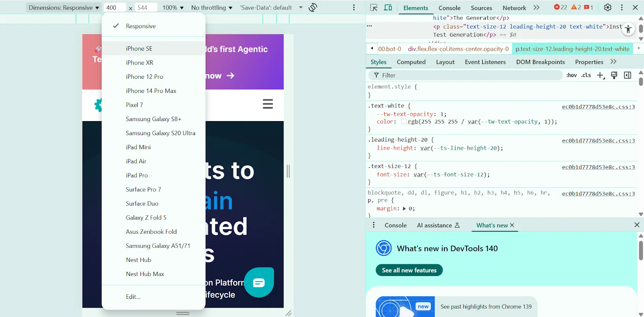Switch to the Network tab
The width and height of the screenshot is (644, 317).
coord(514,8)
